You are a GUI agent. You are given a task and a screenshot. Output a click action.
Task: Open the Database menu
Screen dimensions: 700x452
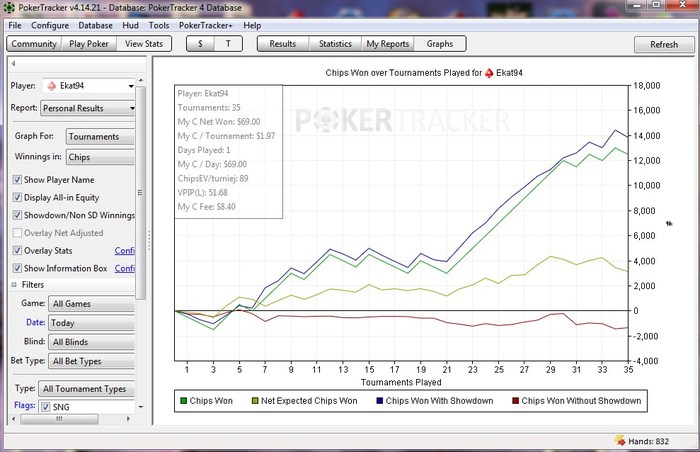(96, 25)
